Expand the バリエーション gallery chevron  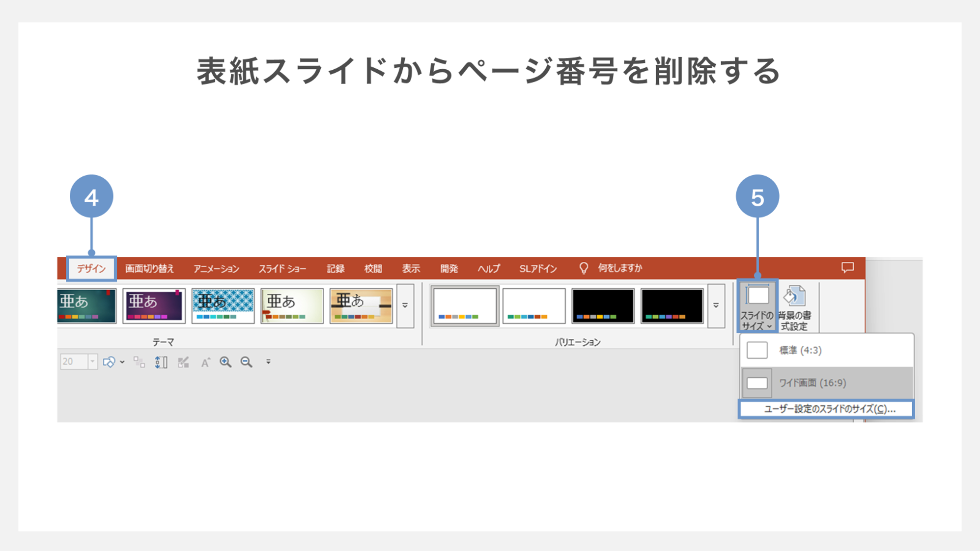[x=717, y=304]
